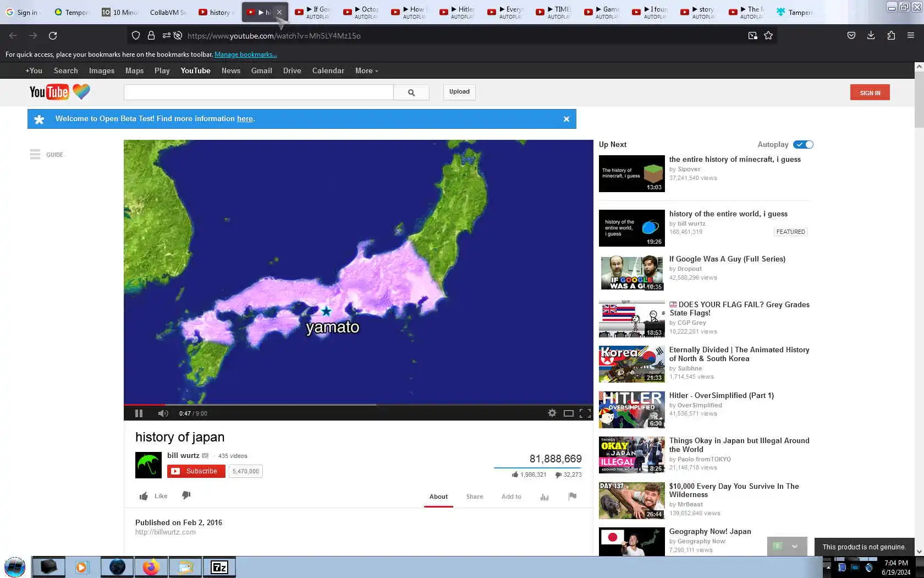Pause the video playback
The width and height of the screenshot is (924, 578).
tap(139, 413)
